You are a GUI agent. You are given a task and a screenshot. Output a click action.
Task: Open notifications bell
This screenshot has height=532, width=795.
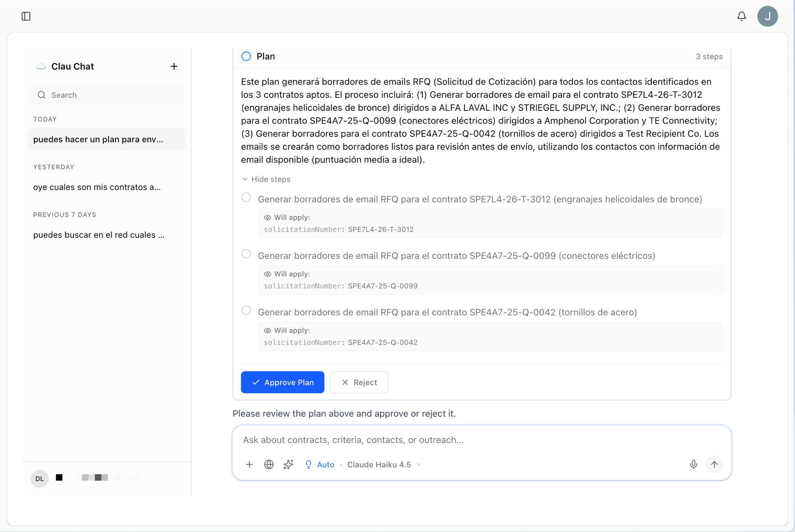(x=741, y=16)
